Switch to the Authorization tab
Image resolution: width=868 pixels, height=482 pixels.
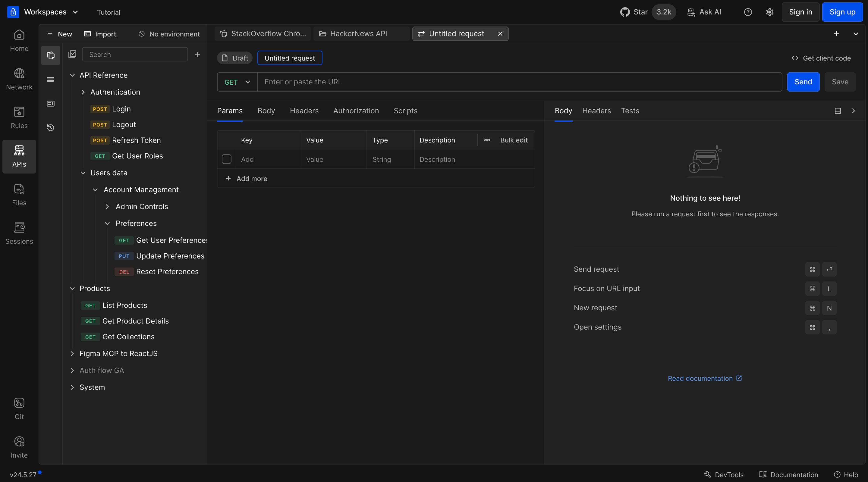tap(356, 111)
